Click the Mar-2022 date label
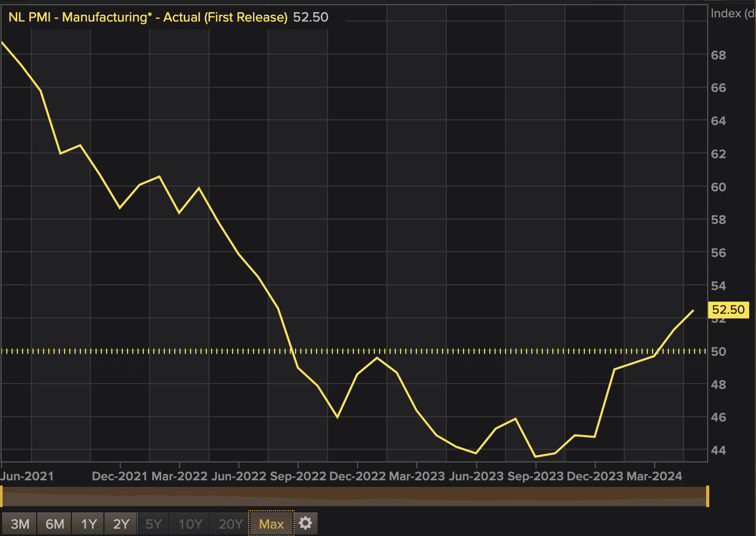Image resolution: width=756 pixels, height=536 pixels. click(180, 476)
